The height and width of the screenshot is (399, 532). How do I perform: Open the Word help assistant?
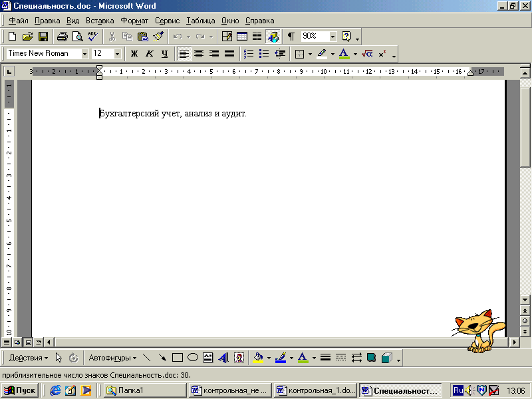346,37
